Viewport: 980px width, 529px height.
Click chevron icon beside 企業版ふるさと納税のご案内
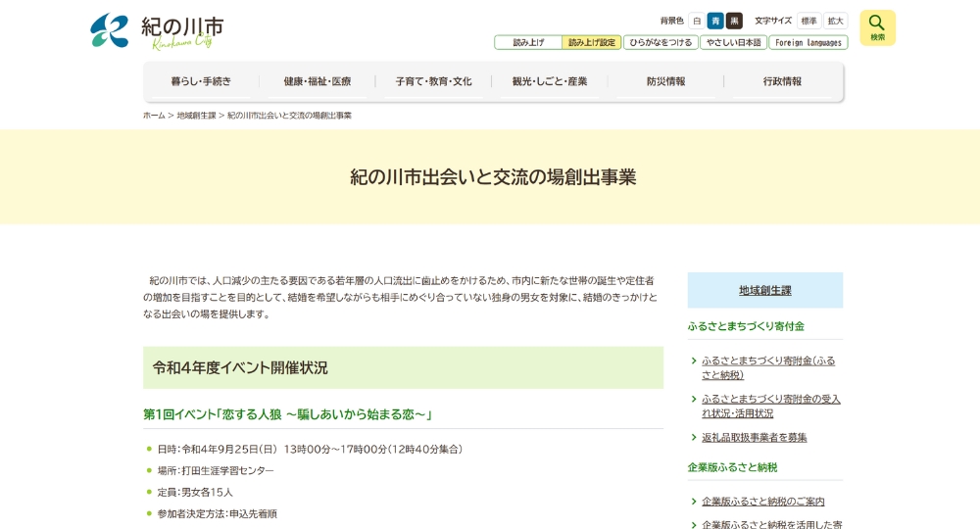tap(694, 502)
